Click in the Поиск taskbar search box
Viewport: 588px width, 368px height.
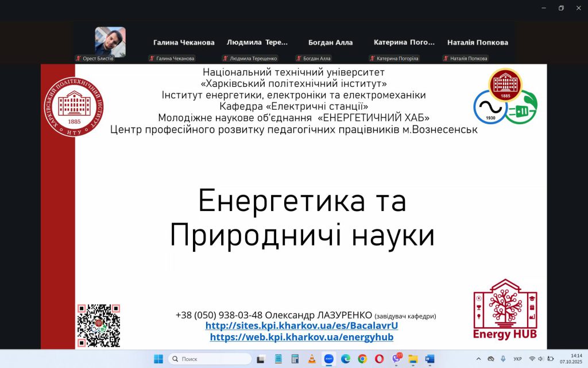pyautogui.click(x=210, y=359)
